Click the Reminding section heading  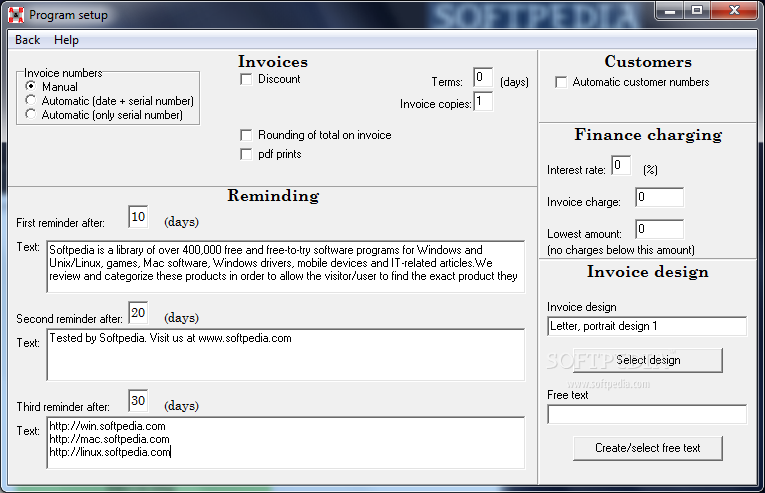click(273, 196)
